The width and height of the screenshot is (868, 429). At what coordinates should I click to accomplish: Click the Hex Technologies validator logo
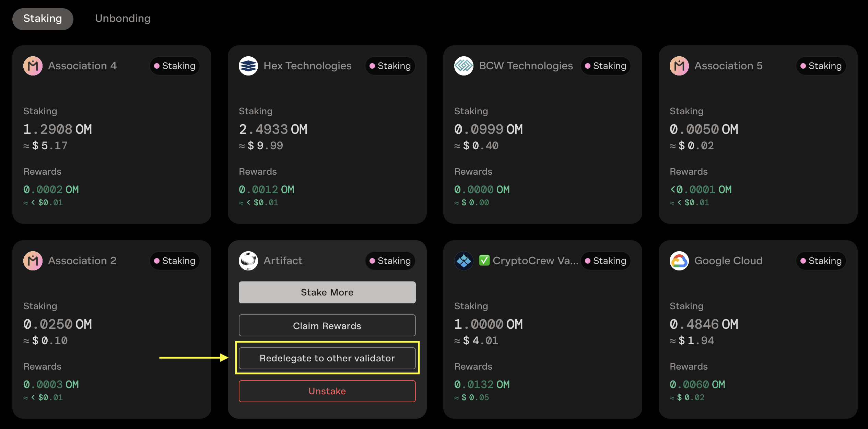coord(248,66)
